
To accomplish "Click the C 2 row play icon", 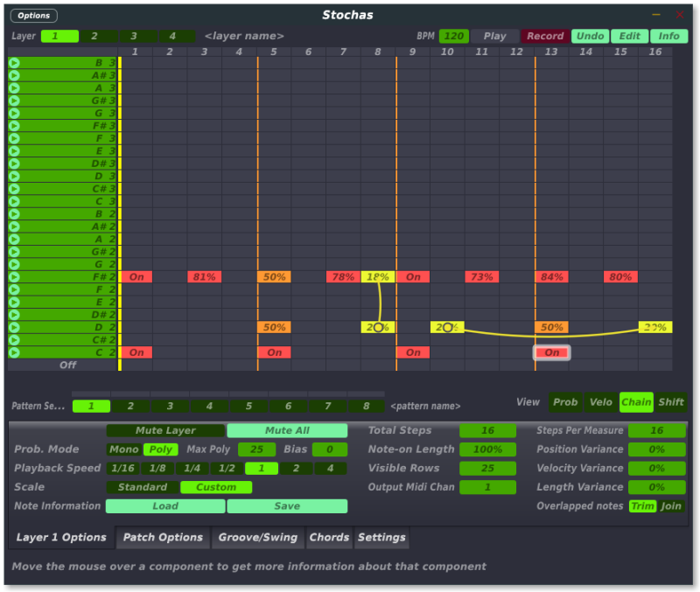I will pyautogui.click(x=14, y=352).
